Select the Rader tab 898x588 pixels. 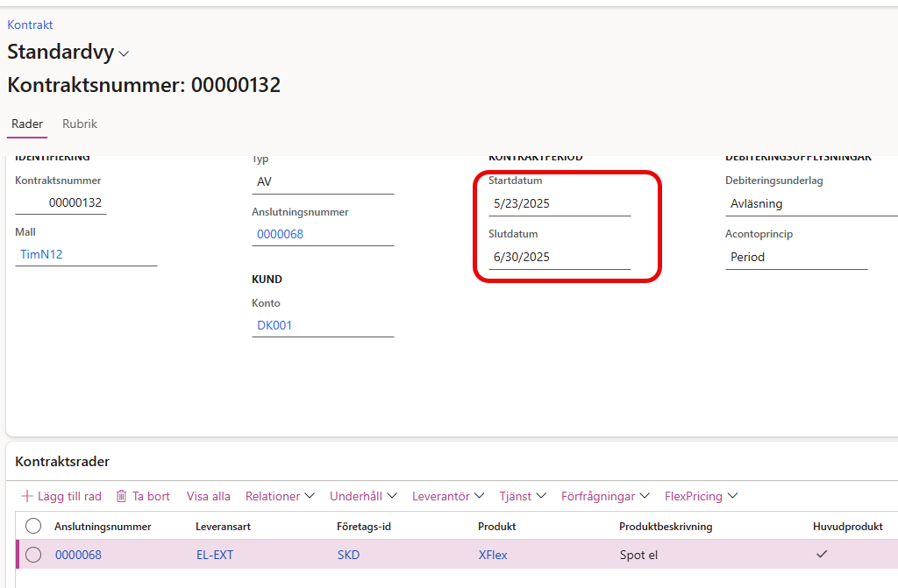(x=27, y=124)
